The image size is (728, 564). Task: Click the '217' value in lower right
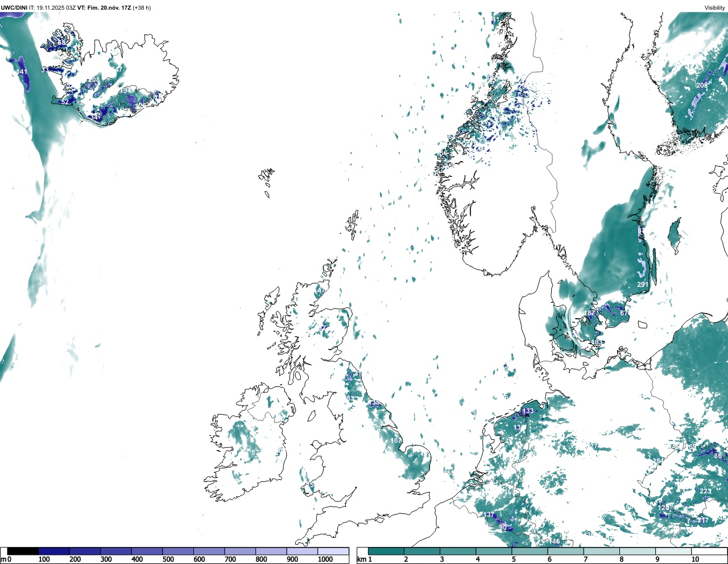point(704,520)
